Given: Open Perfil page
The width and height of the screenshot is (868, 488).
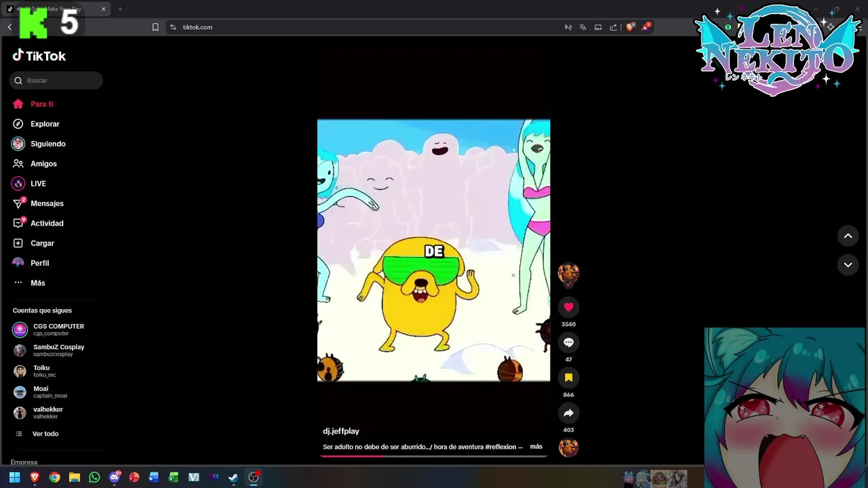Looking at the screenshot, I should point(31,263).
